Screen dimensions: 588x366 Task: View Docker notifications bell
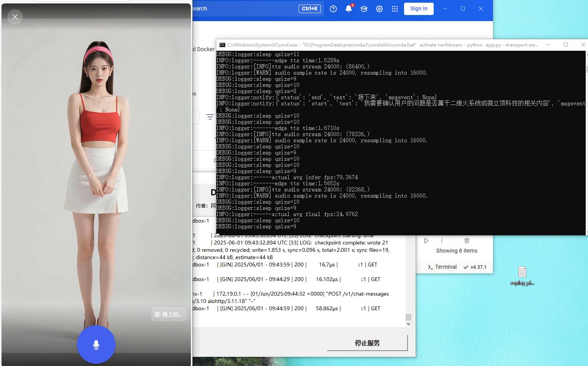(x=349, y=9)
